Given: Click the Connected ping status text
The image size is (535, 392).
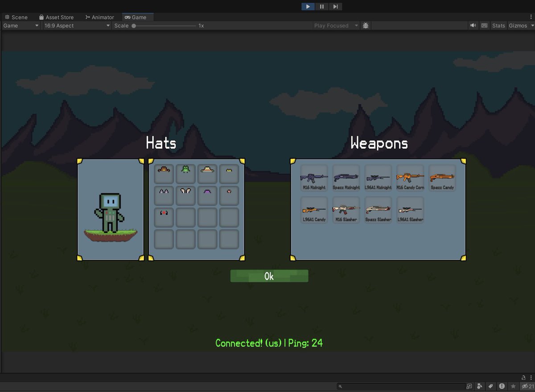Looking at the screenshot, I should tap(269, 343).
